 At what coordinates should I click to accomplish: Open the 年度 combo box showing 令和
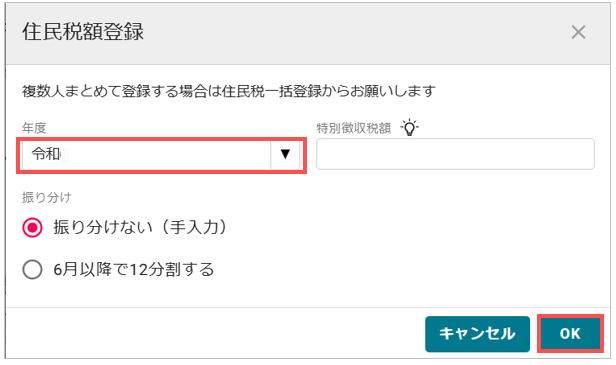click(x=161, y=155)
